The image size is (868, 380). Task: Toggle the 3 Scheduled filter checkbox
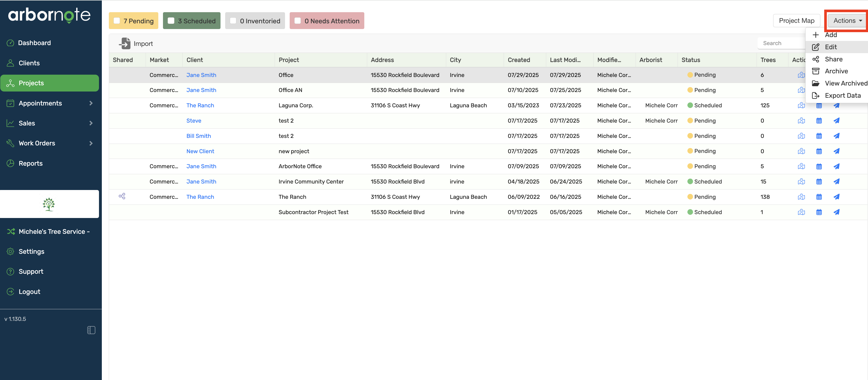coord(171,21)
